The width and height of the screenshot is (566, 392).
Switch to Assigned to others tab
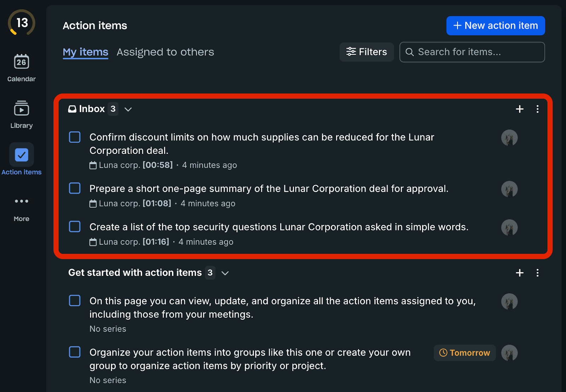[165, 52]
